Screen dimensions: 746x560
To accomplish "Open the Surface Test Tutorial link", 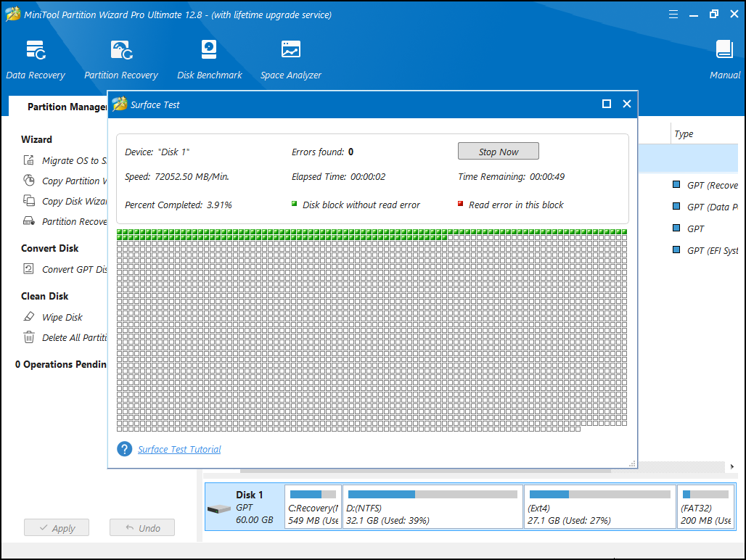I will coord(179,449).
